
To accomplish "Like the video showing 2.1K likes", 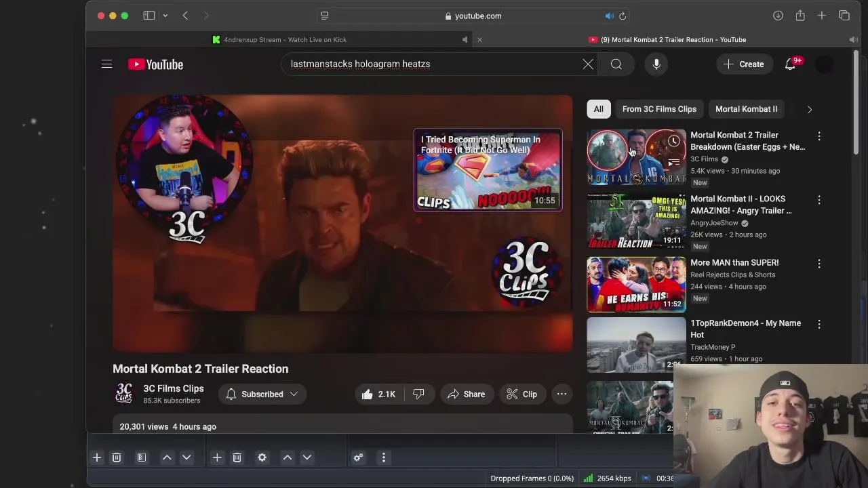I will point(379,394).
